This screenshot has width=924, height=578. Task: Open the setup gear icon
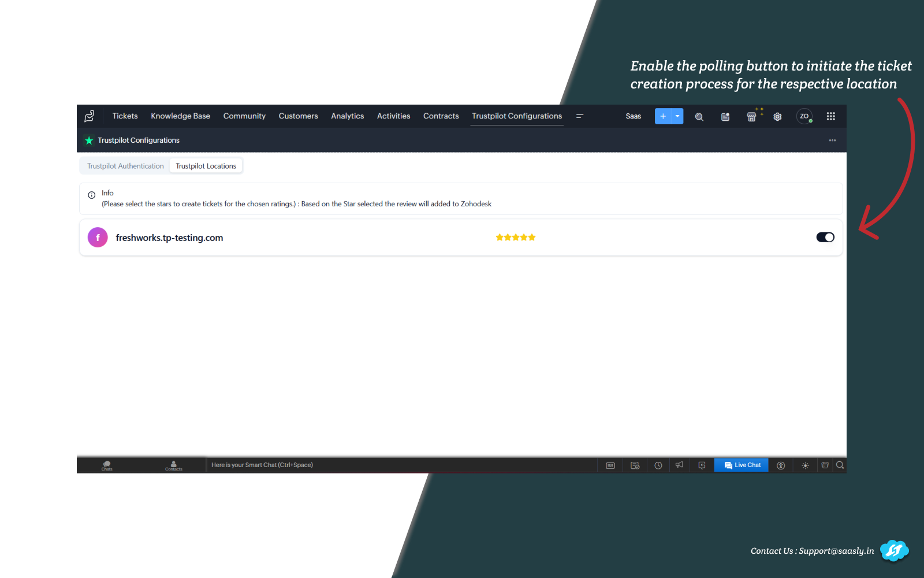(x=777, y=117)
